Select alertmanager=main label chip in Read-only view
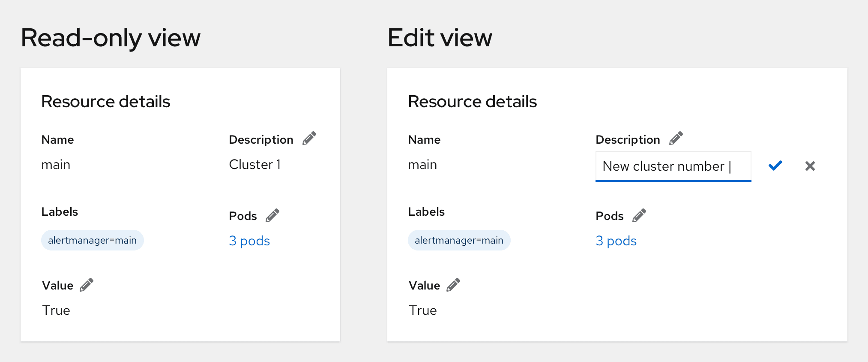868x362 pixels. pyautogui.click(x=93, y=240)
